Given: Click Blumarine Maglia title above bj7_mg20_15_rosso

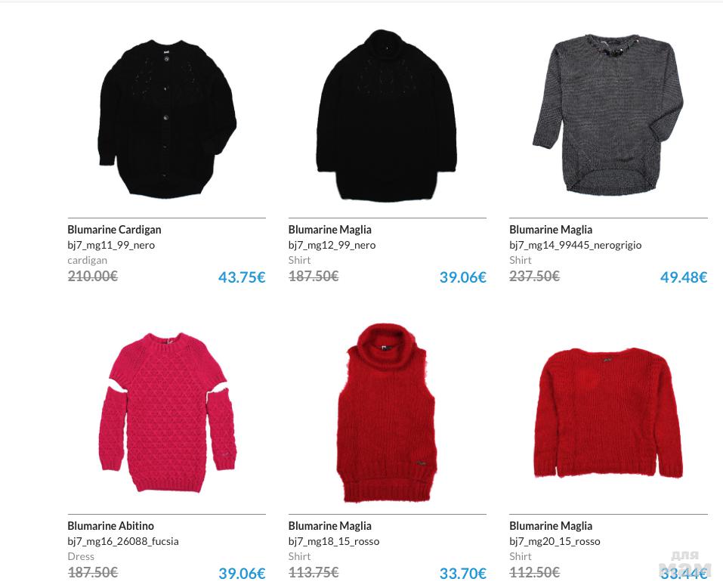Looking at the screenshot, I should coord(551,526).
